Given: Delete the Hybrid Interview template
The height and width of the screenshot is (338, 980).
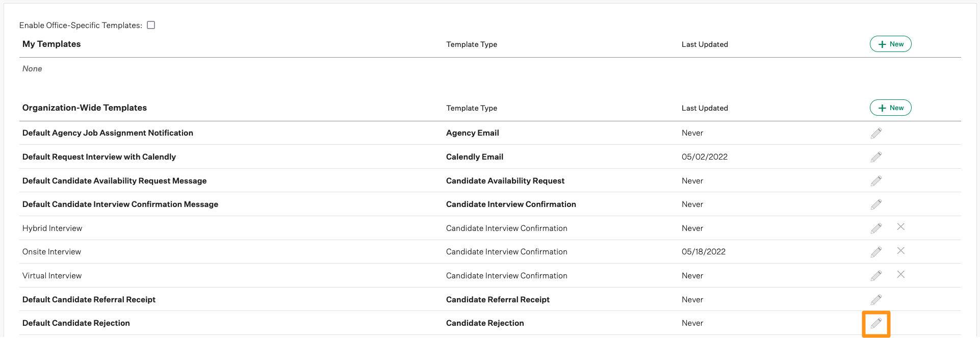Looking at the screenshot, I should (901, 227).
